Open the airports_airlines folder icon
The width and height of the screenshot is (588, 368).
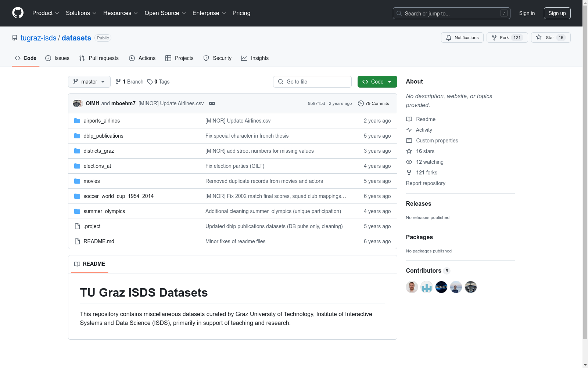(x=77, y=121)
